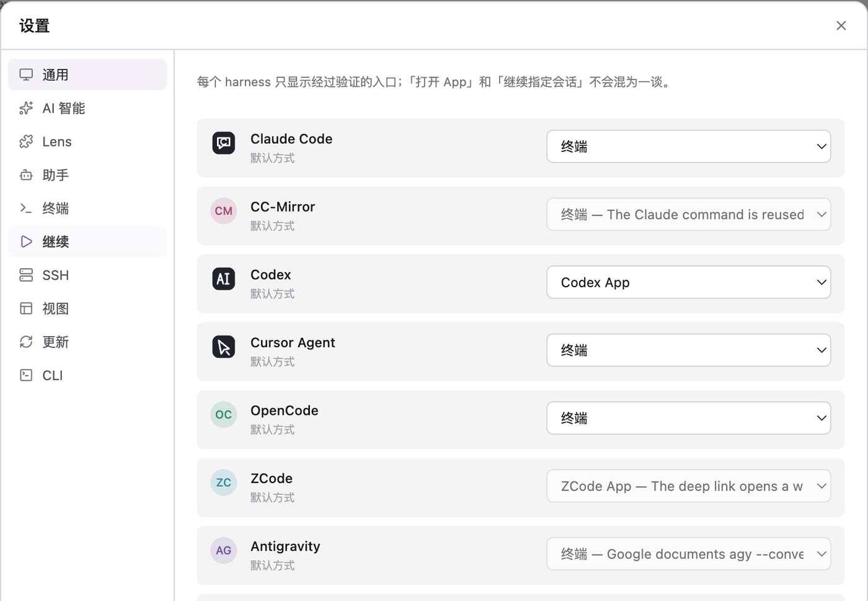
Task: Click the CM avatar for CC-Mirror
Action: click(x=224, y=211)
